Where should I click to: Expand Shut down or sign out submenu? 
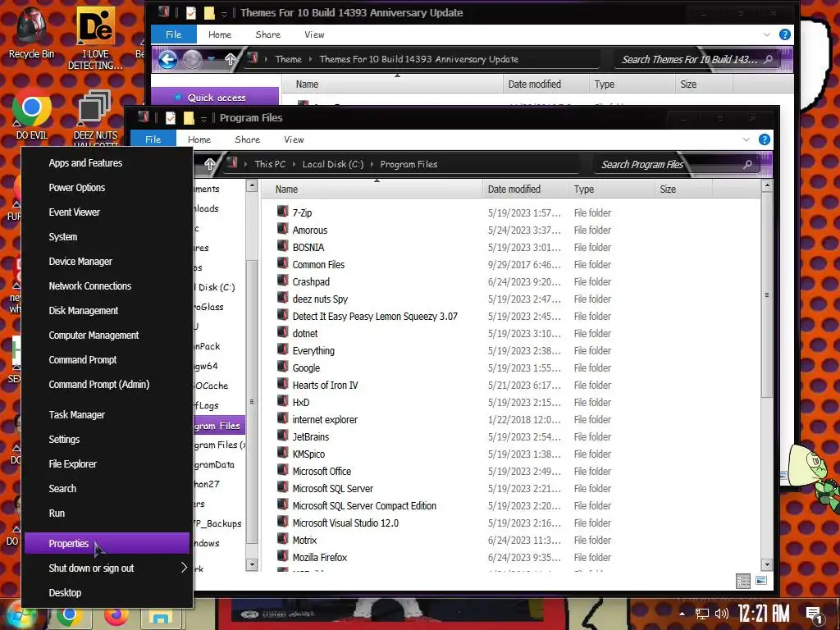tap(185, 568)
